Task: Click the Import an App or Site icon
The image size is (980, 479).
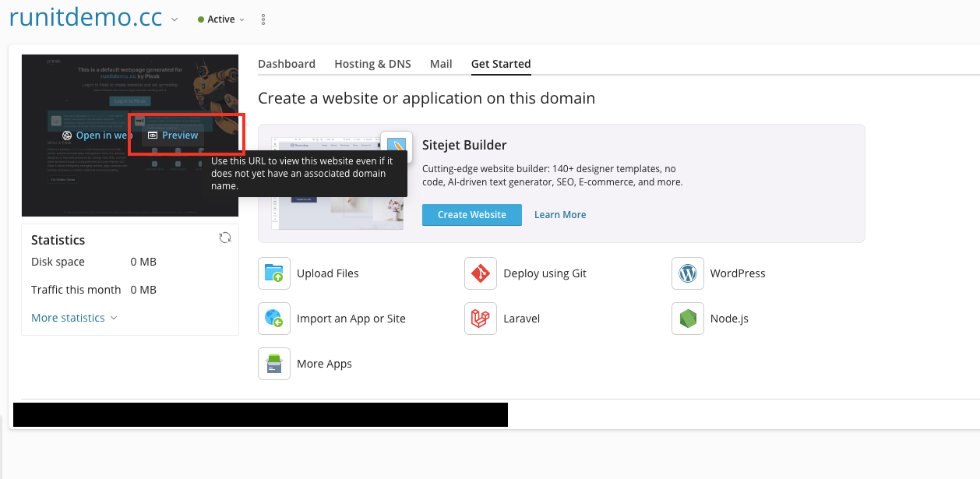Action: coord(274,319)
